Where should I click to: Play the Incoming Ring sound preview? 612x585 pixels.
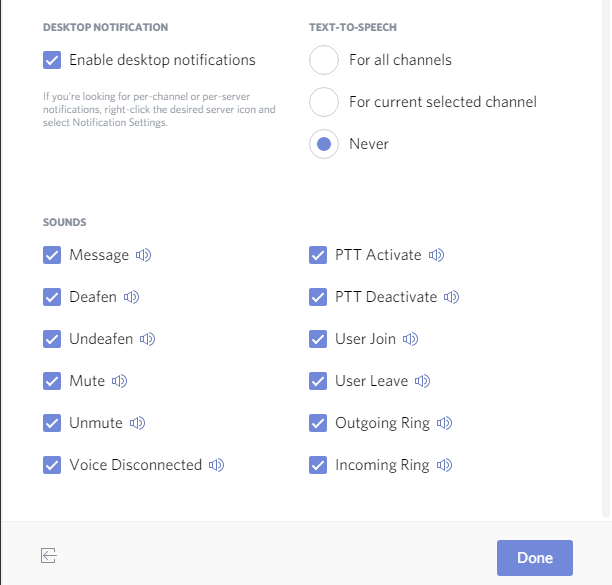[444, 465]
